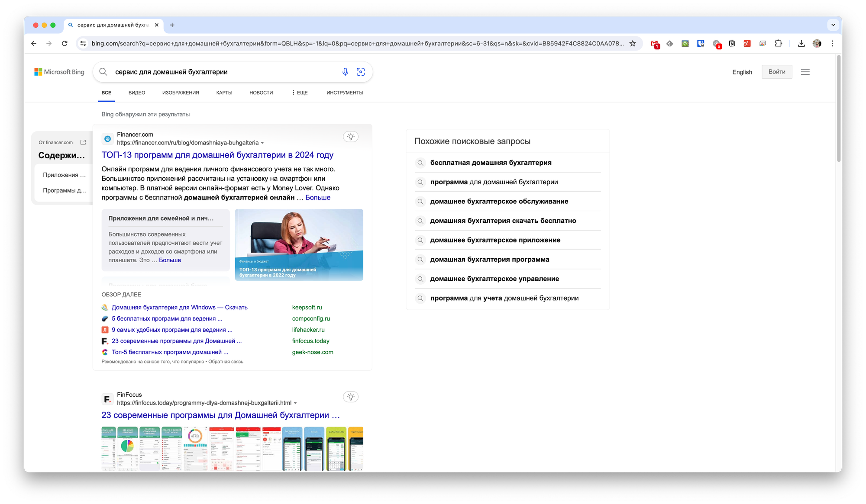The width and height of the screenshot is (866, 504).
Task: Click the financer article thumbnail image
Action: click(x=299, y=244)
